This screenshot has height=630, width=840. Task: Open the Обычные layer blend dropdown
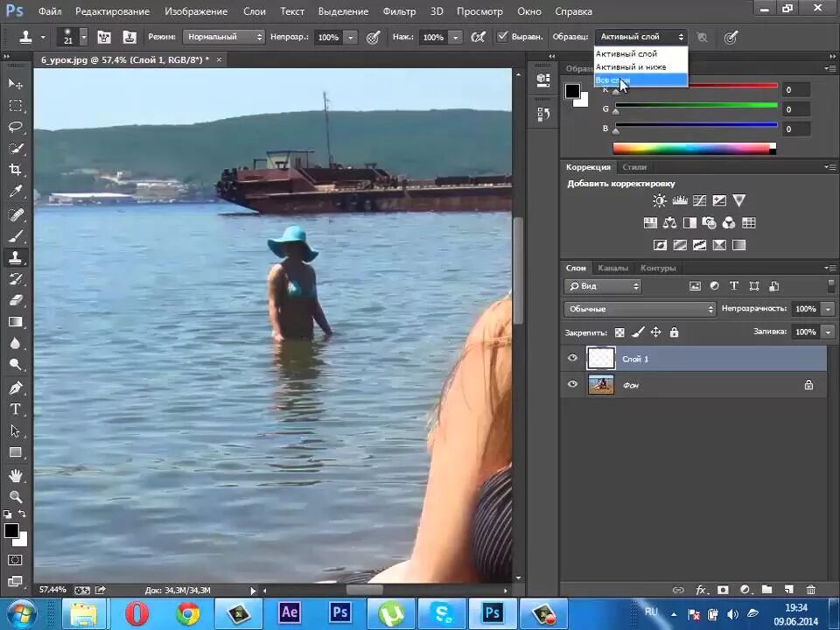640,309
